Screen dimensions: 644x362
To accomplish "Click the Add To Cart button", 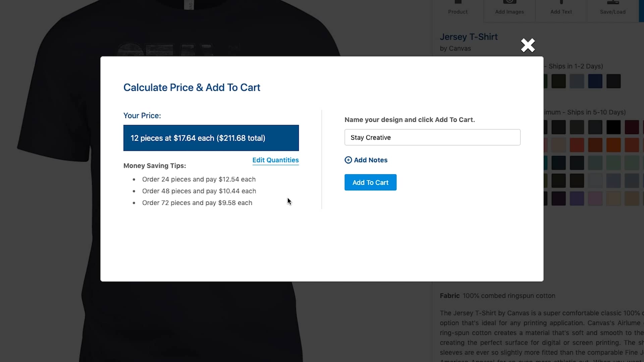I will (x=370, y=182).
